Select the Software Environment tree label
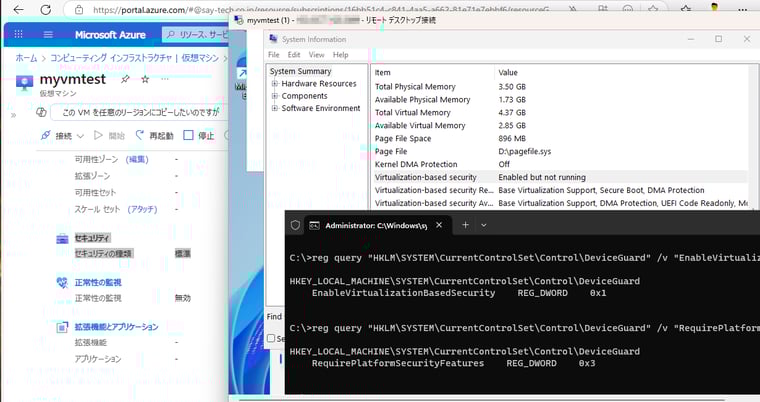Viewport: 760px width, 402px height. tap(321, 108)
